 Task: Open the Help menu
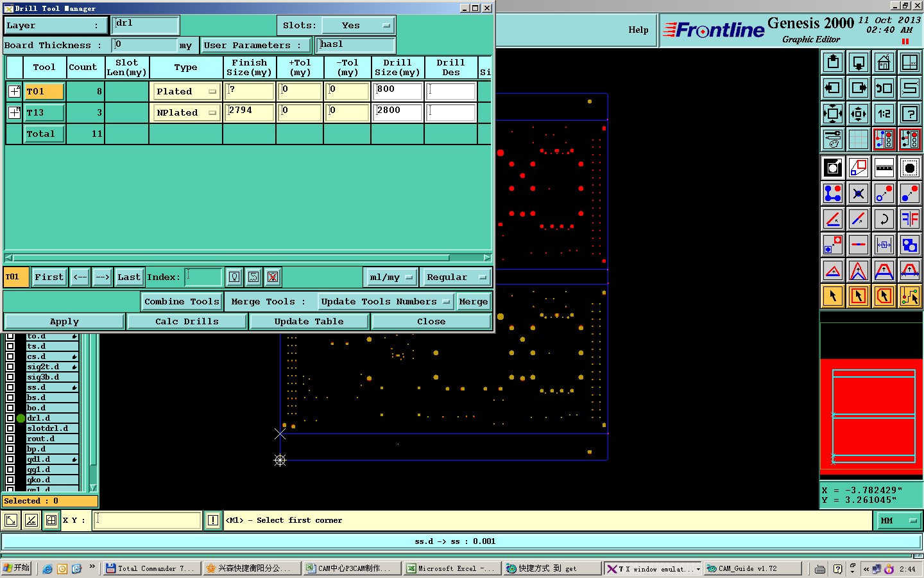(638, 30)
